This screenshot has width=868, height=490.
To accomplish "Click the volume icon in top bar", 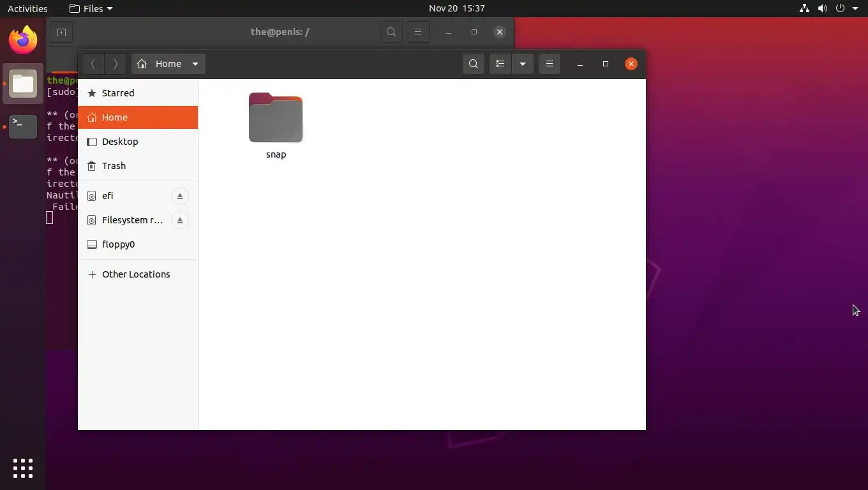I will point(823,8).
